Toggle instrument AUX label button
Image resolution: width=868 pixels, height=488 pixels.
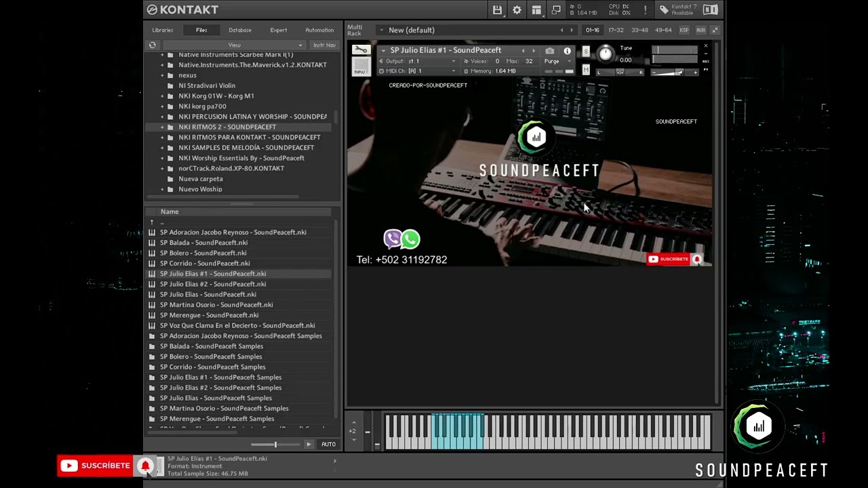pos(706,61)
